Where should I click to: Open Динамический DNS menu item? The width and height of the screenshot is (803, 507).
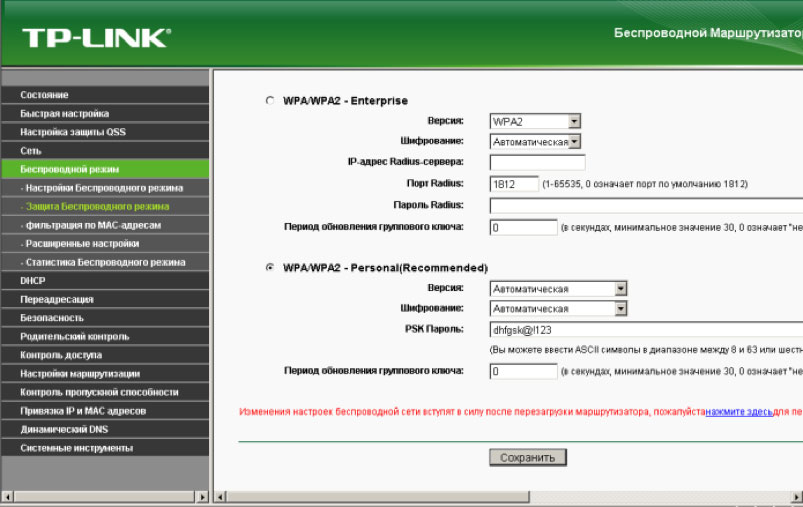tap(105, 430)
